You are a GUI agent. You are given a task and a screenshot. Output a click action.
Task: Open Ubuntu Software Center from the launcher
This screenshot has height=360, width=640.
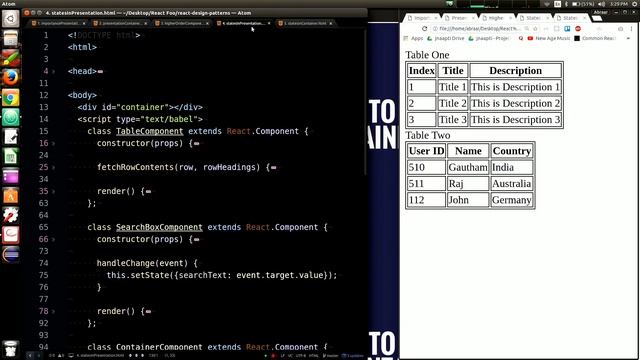coord(11,196)
